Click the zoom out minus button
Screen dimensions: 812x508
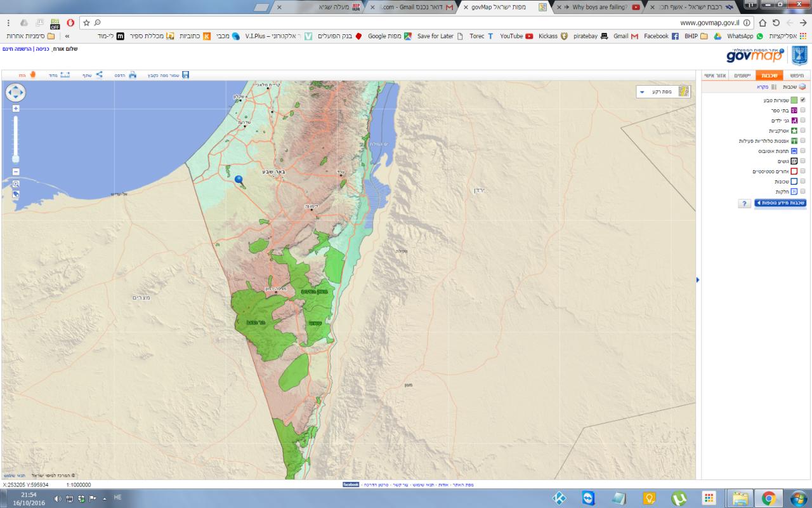[16, 171]
